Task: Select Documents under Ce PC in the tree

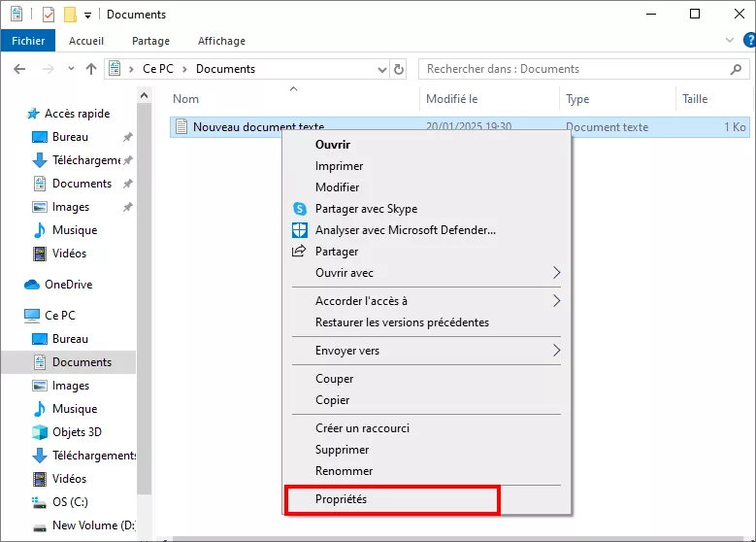Action: click(x=69, y=362)
